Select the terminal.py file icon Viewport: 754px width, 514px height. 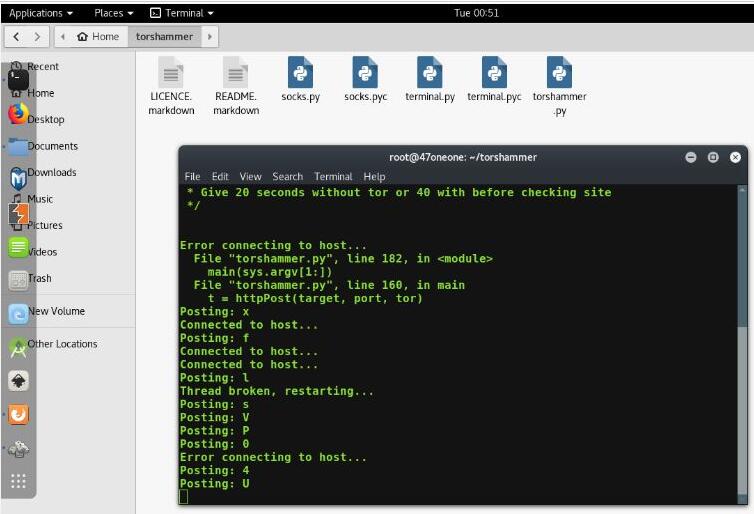click(430, 74)
